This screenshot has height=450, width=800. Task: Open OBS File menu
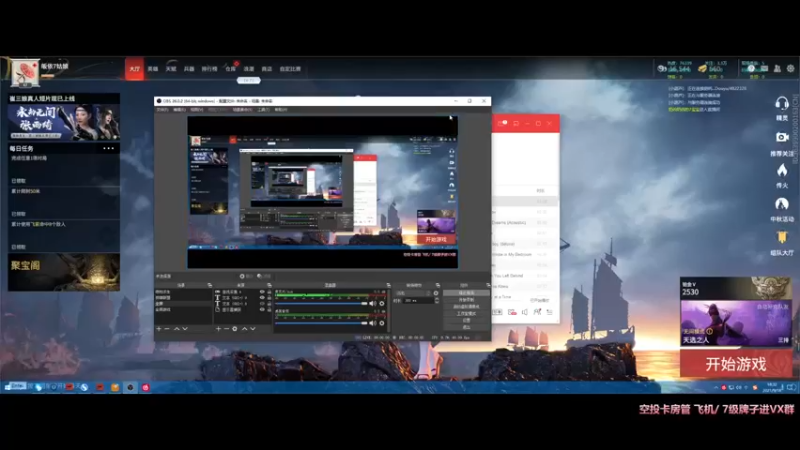point(162,110)
